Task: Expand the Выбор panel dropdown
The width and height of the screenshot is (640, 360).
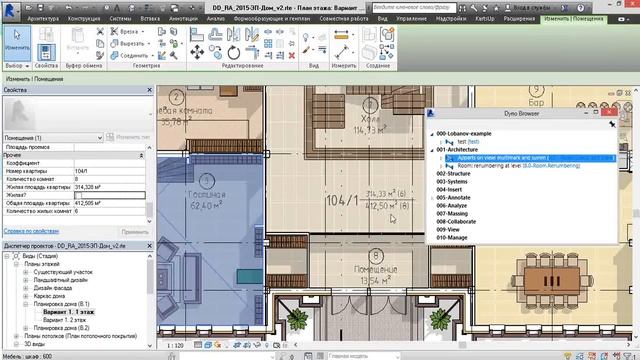Action: 27,66
